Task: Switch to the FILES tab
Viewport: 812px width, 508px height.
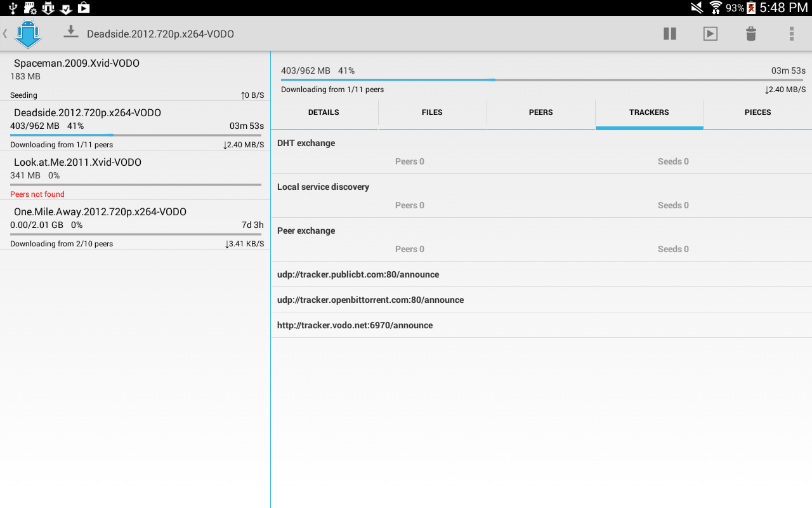Action: (432, 112)
